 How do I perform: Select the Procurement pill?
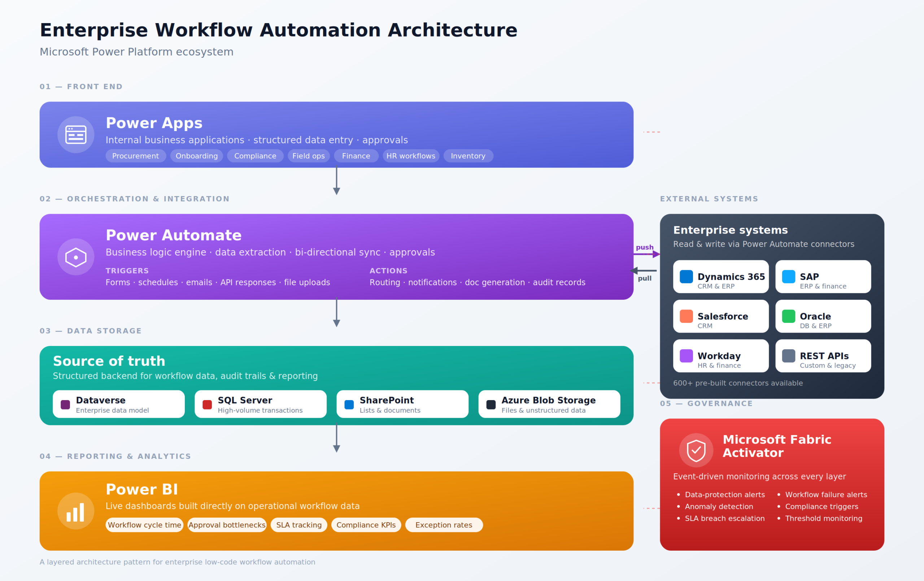[x=135, y=156]
